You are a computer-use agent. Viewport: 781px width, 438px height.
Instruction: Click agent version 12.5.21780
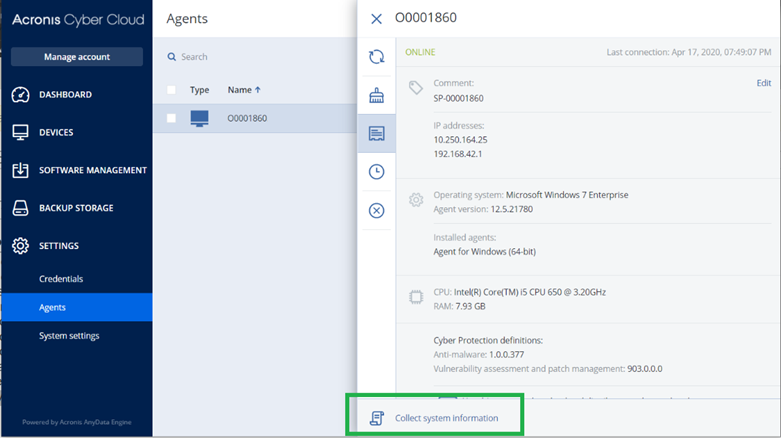(x=512, y=209)
